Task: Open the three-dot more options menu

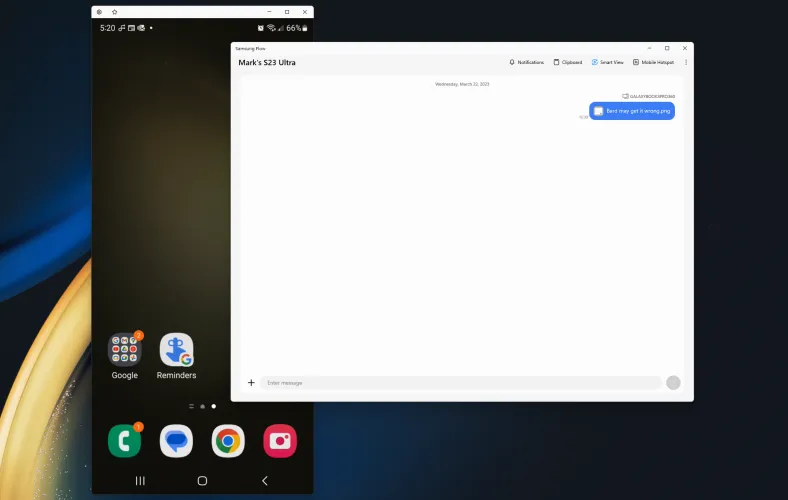Action: [686, 62]
